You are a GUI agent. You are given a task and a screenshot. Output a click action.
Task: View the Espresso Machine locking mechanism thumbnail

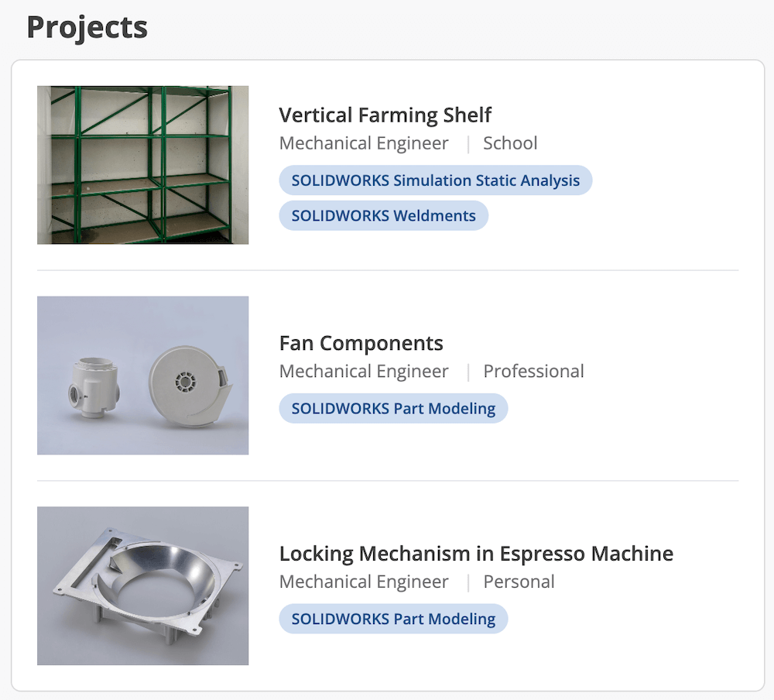(x=142, y=585)
